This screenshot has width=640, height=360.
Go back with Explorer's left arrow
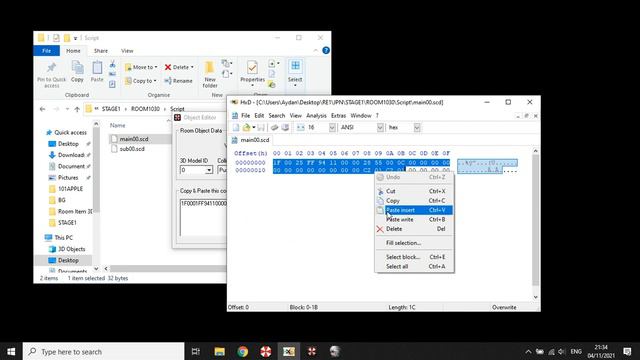(x=42, y=109)
